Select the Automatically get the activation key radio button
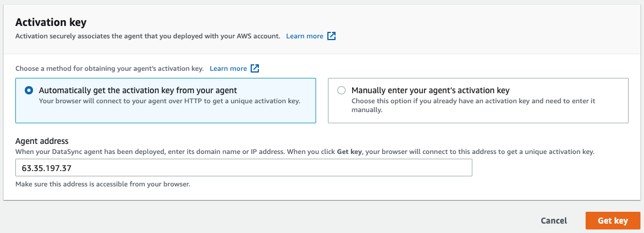Viewport: 644px width, 233px height. pyautogui.click(x=29, y=90)
